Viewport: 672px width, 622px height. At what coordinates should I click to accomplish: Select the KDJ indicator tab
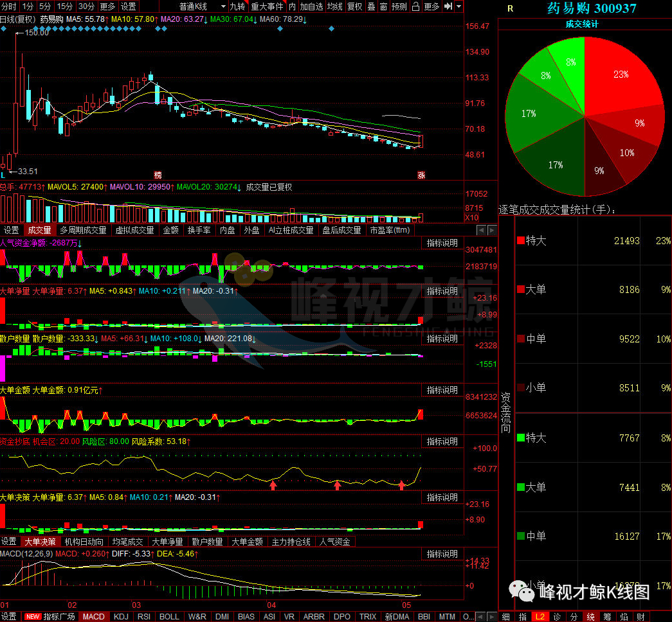pyautogui.click(x=122, y=617)
